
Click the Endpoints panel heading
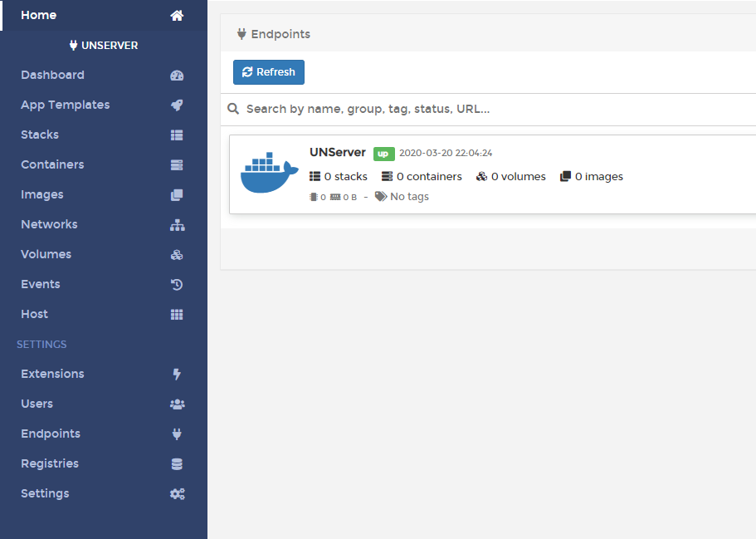click(x=280, y=34)
